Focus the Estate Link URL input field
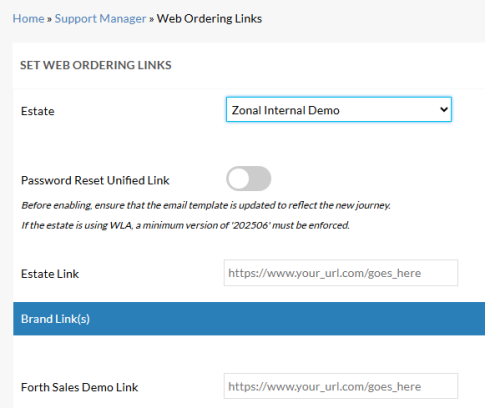This screenshot has height=408, width=485. [341, 273]
